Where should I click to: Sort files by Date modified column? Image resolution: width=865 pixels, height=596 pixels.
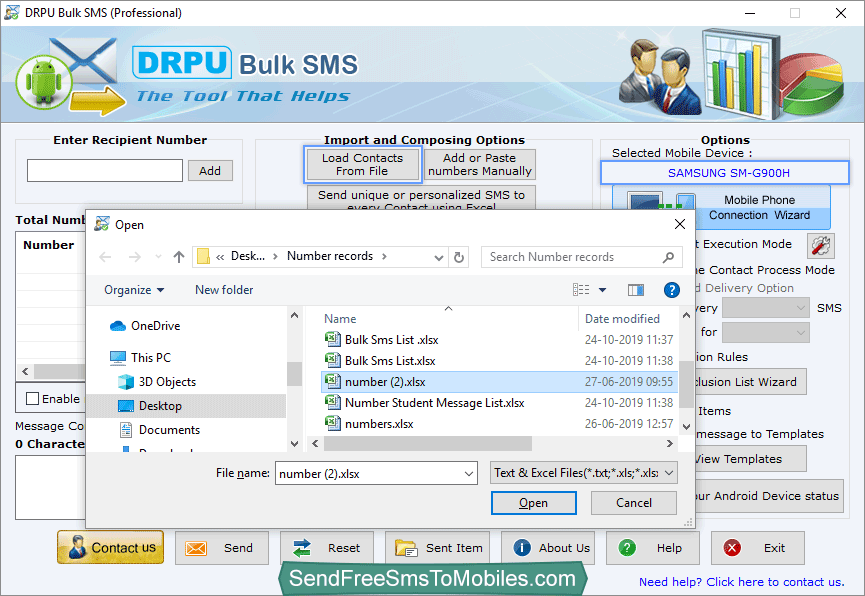pos(622,319)
